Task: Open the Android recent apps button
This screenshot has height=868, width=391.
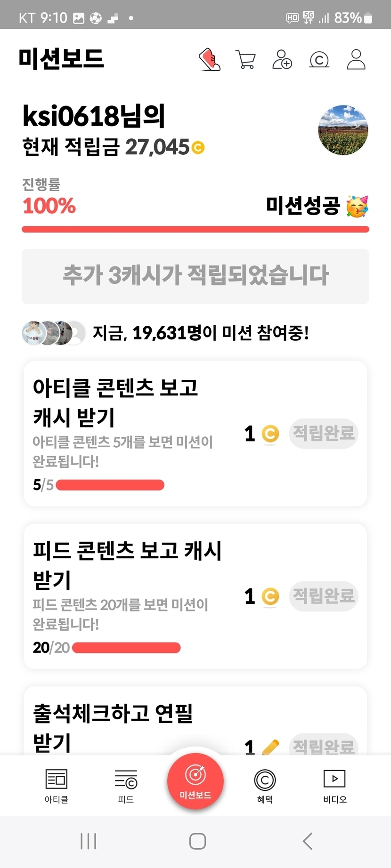Action: click(x=88, y=841)
